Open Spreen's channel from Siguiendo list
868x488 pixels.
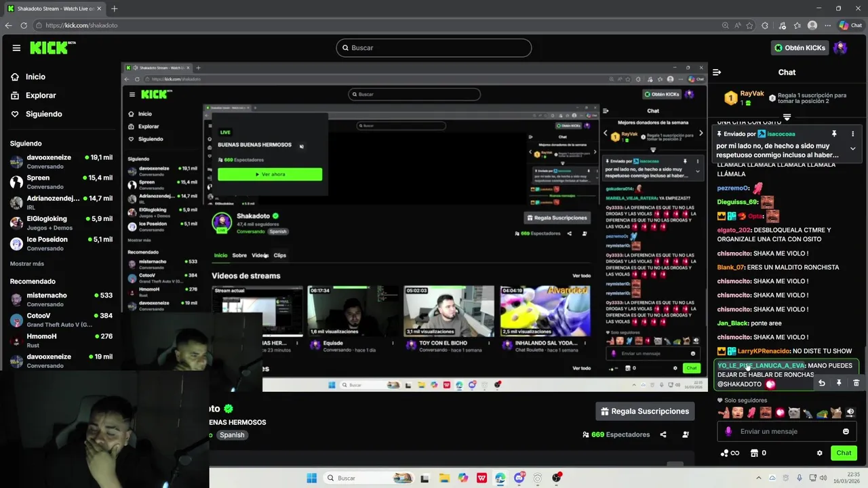(61, 182)
